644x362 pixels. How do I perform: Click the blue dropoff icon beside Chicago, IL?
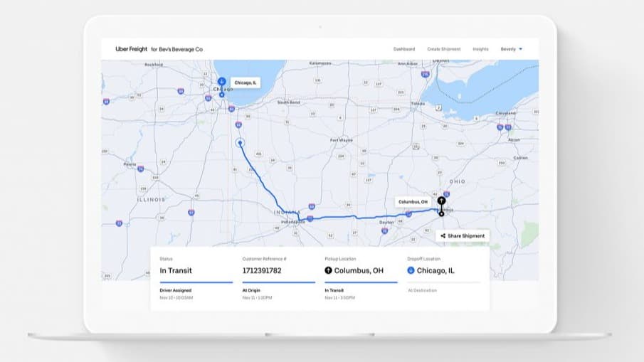click(x=411, y=270)
